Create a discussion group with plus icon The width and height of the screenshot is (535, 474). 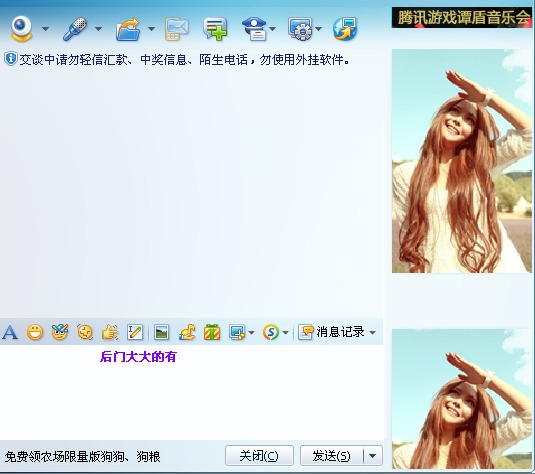point(215,29)
